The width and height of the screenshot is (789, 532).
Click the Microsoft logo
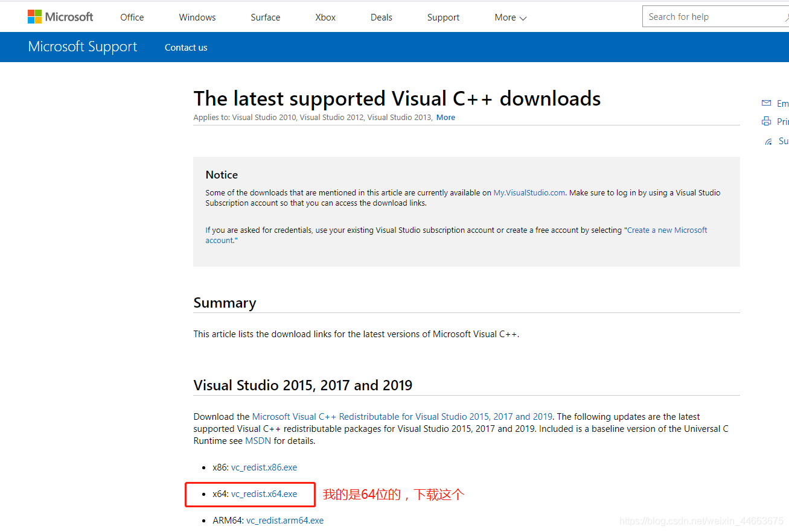(x=60, y=17)
